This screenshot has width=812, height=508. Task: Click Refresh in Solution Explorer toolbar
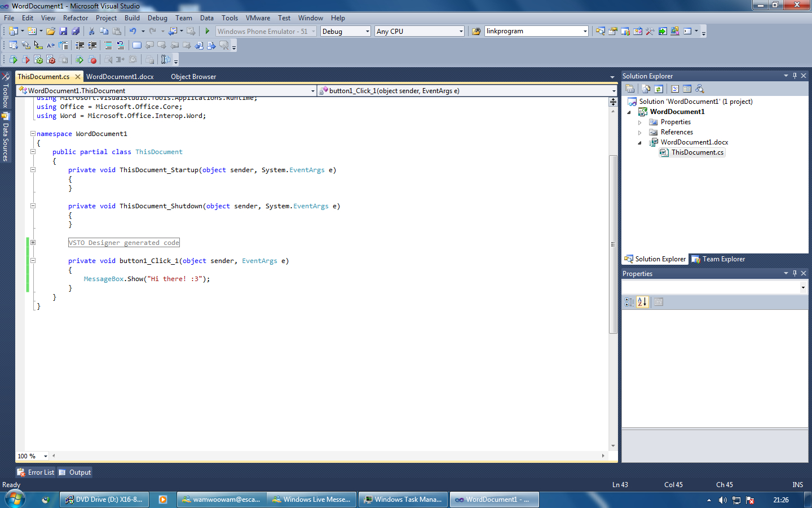(x=658, y=89)
